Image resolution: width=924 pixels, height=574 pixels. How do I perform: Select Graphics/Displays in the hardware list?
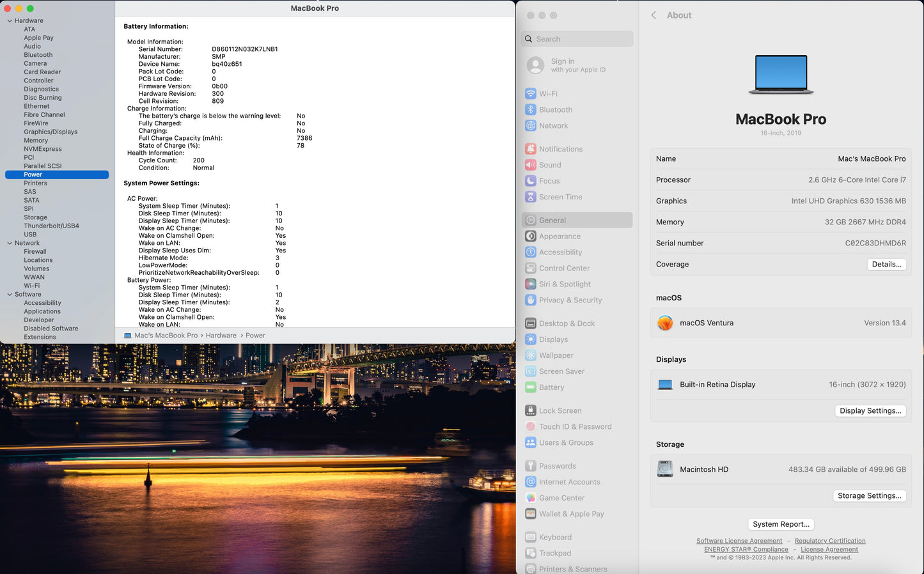click(x=51, y=132)
